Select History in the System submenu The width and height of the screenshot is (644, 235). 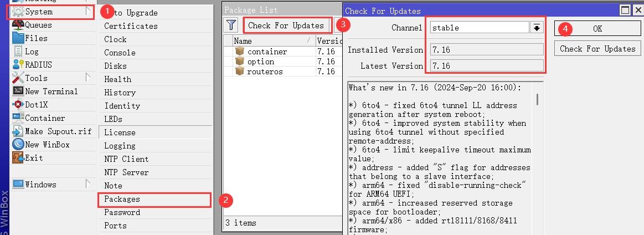coord(155,93)
